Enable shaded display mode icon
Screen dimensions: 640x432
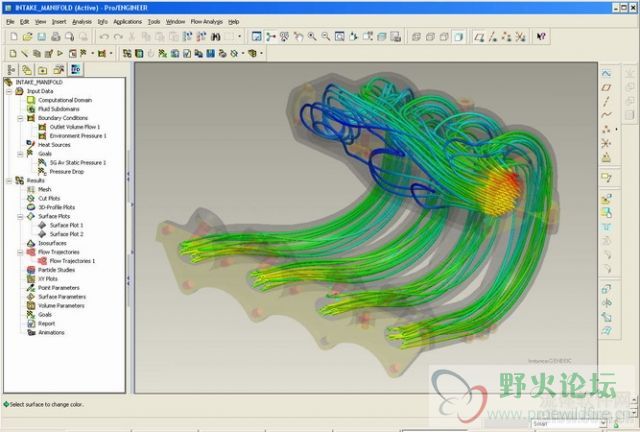456,37
